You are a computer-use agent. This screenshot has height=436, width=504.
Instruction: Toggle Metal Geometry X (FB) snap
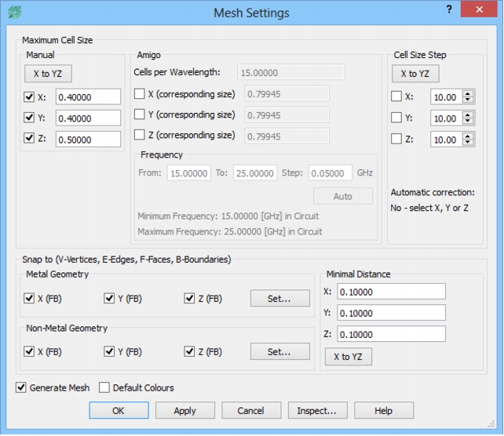[29, 298]
